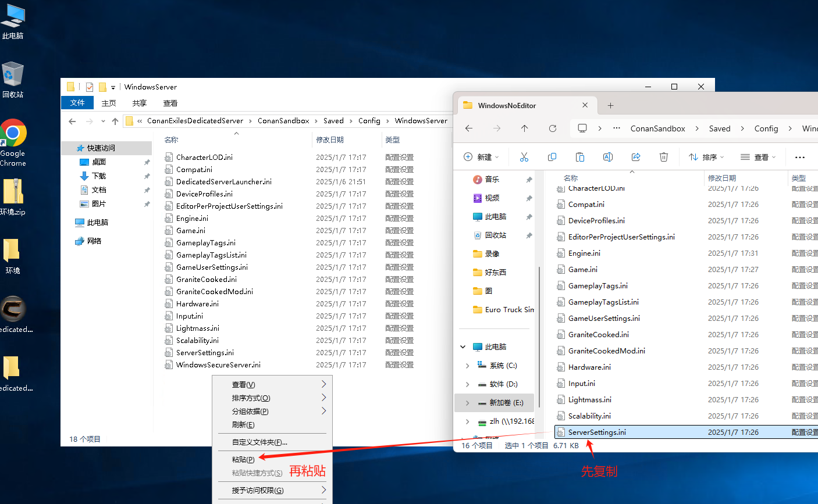Open the 查看 ribbon tab in WindowsServer

pyautogui.click(x=170, y=103)
